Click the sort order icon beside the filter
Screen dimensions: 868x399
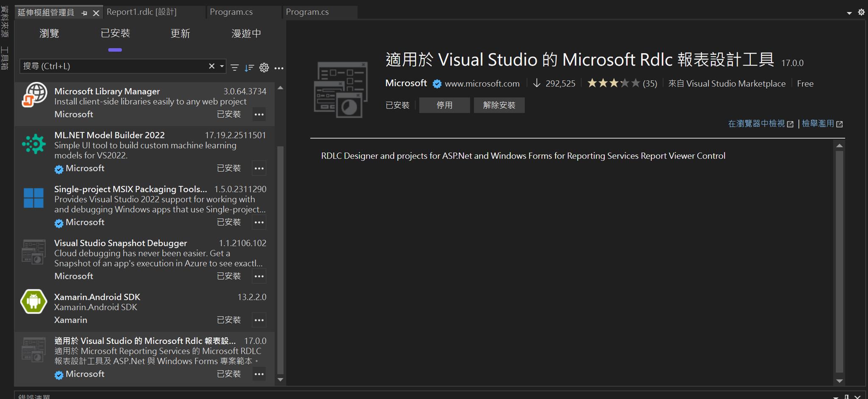point(250,67)
